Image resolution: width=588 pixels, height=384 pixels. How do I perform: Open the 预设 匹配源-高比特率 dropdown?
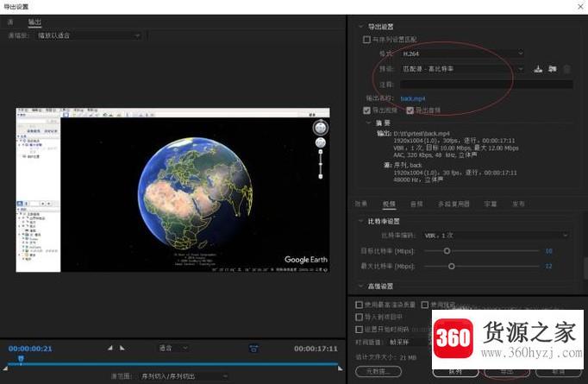(462, 69)
